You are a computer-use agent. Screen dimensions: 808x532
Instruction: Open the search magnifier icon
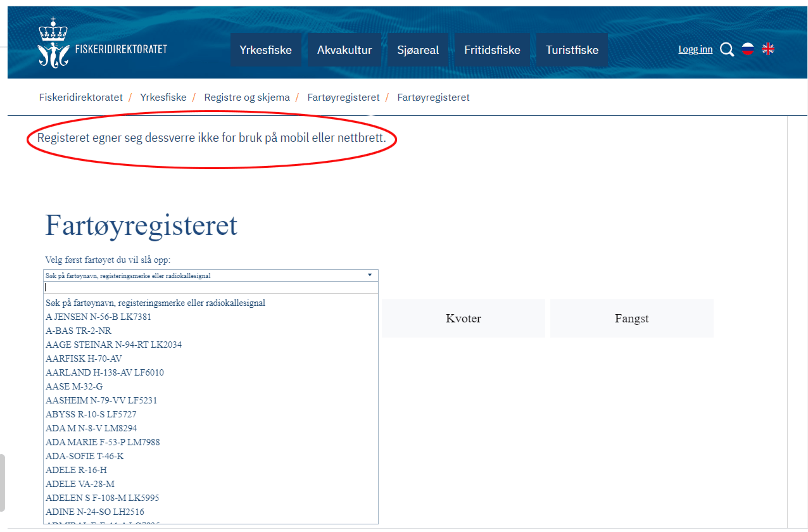pyautogui.click(x=727, y=49)
